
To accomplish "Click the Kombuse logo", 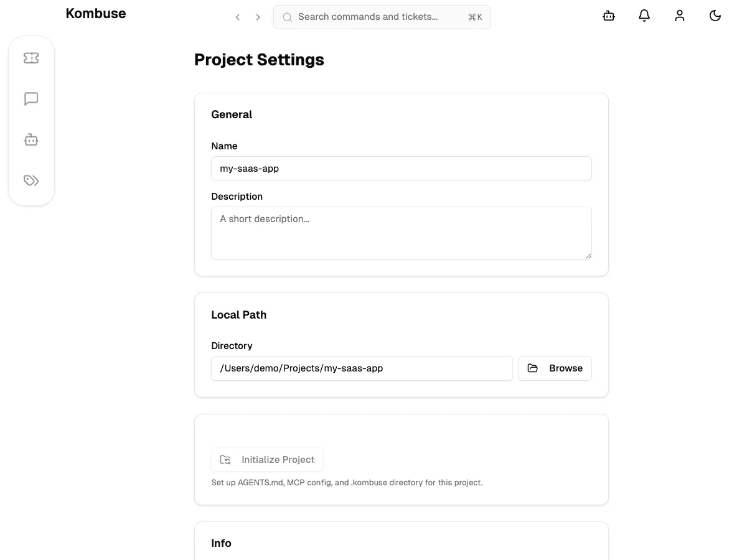I will [95, 13].
